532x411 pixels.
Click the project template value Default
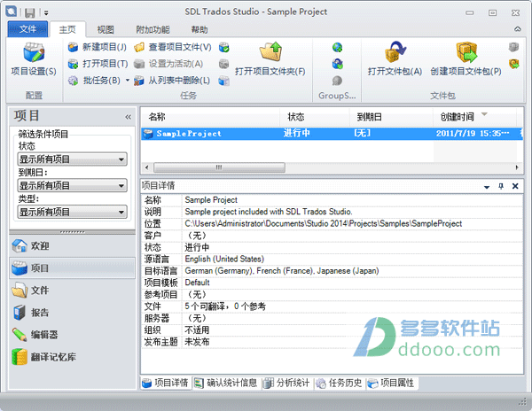[197, 283]
